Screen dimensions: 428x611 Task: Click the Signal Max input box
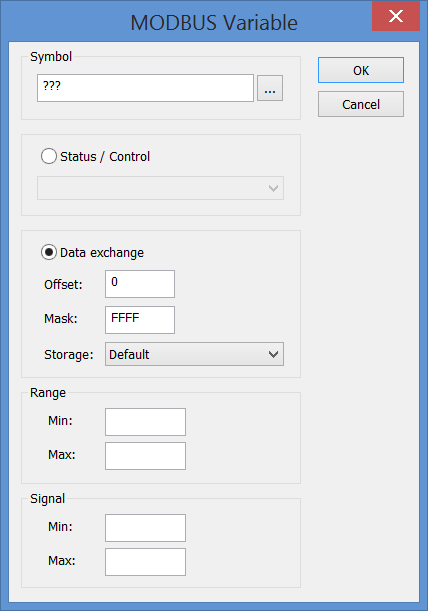point(145,562)
